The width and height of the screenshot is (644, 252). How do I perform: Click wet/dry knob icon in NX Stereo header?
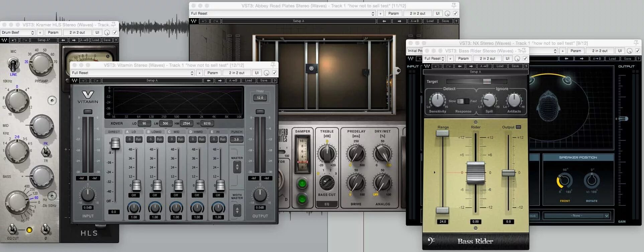tap(630, 51)
